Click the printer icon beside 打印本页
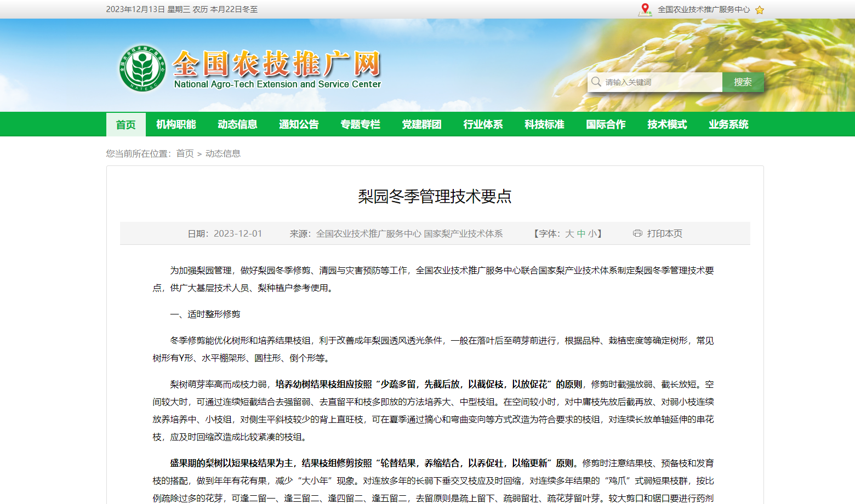This screenshot has height=504, width=855. pos(637,233)
